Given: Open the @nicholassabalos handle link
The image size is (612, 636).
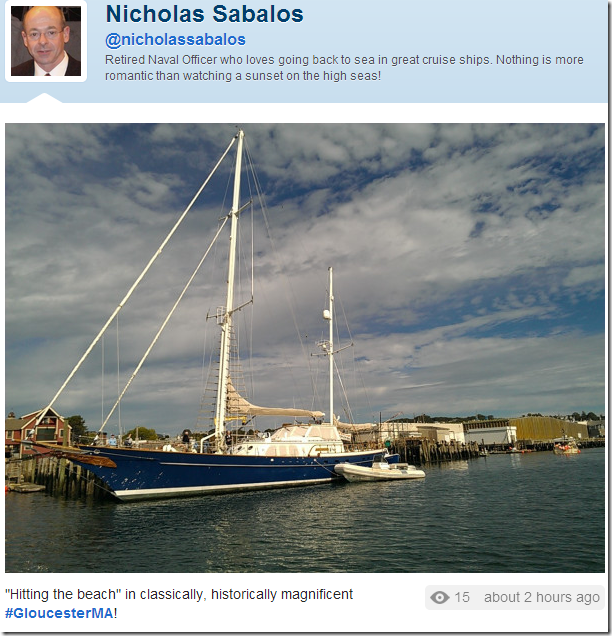Looking at the screenshot, I should (175, 40).
